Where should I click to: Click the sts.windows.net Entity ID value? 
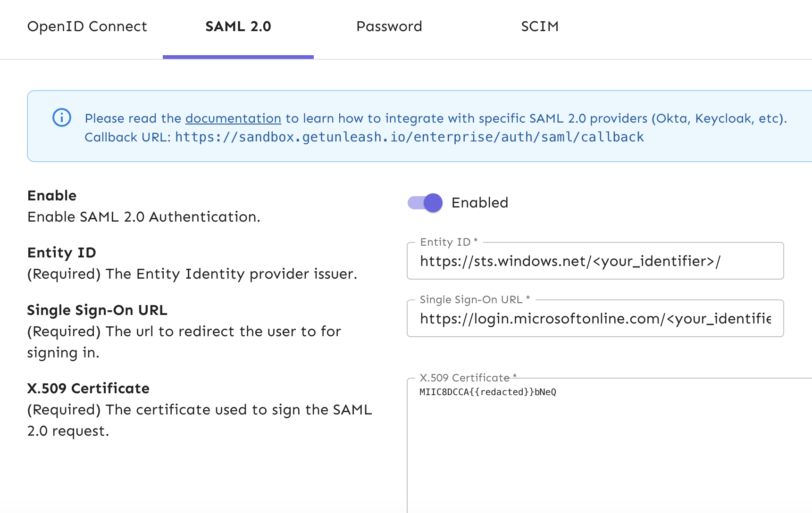(570, 261)
